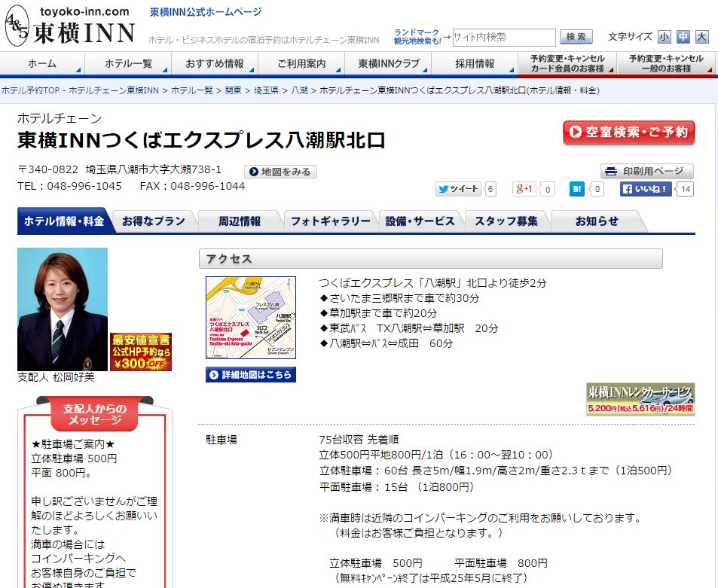
Task: Switch to the 設備・サービス tab
Action: point(420,221)
